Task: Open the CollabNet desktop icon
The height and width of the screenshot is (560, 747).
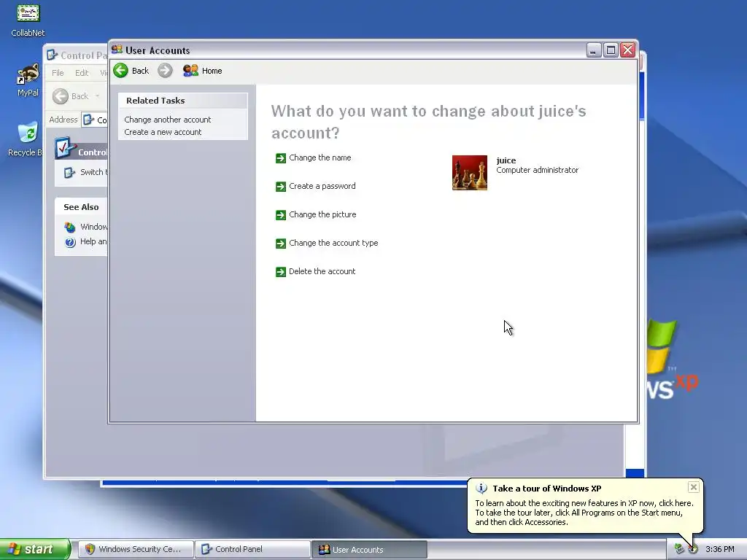Action: [28, 13]
